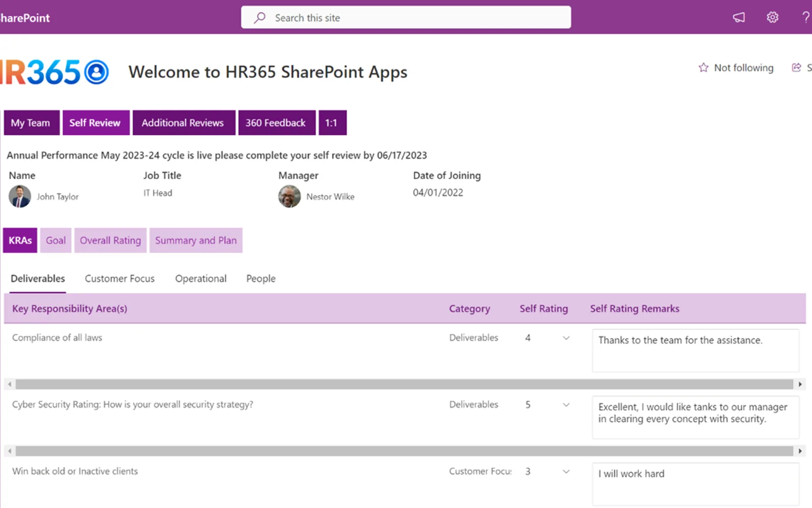Open the 1:1 tab
The height and width of the screenshot is (508, 812).
click(332, 123)
